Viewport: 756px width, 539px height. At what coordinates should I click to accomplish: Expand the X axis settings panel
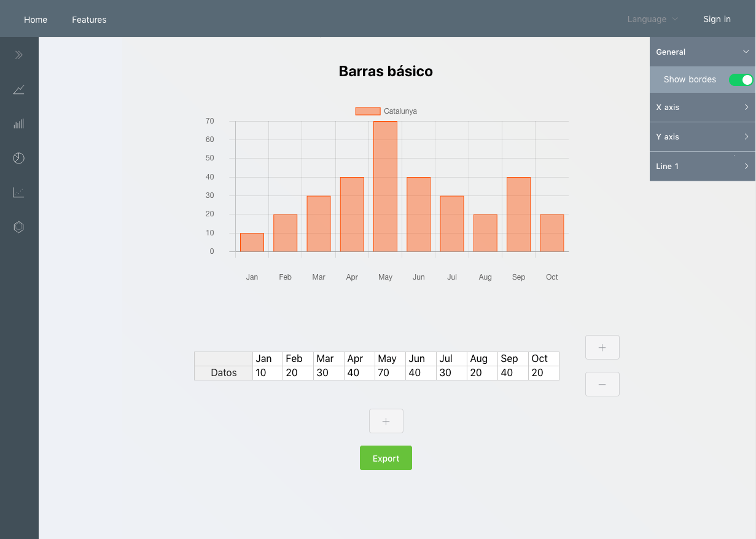[702, 107]
